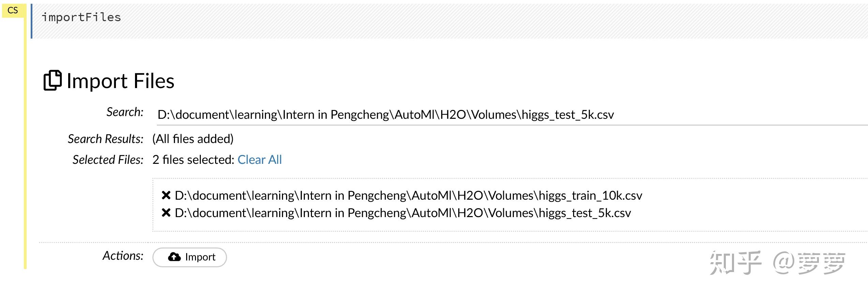Click the "Actions:" label
The width and height of the screenshot is (868, 298).
(x=123, y=256)
